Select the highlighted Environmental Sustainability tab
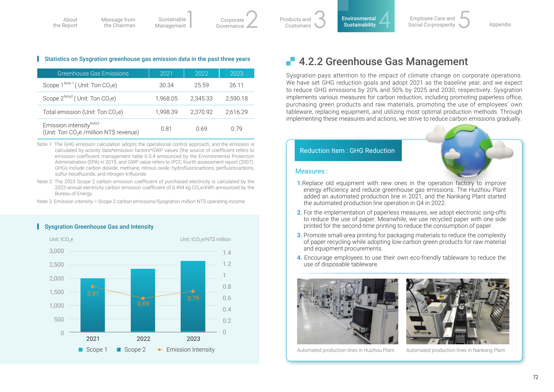The width and height of the screenshot is (554, 392). pos(366,16)
